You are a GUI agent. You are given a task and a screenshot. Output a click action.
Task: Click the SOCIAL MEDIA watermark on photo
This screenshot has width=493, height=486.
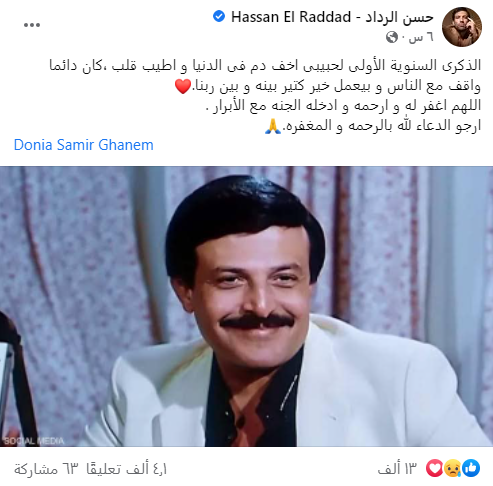click(34, 441)
